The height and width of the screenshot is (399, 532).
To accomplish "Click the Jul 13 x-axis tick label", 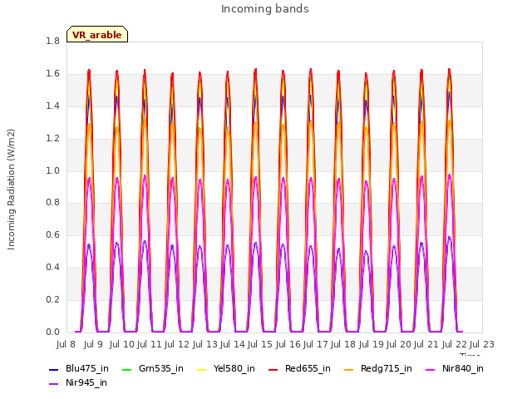I will click(205, 344).
